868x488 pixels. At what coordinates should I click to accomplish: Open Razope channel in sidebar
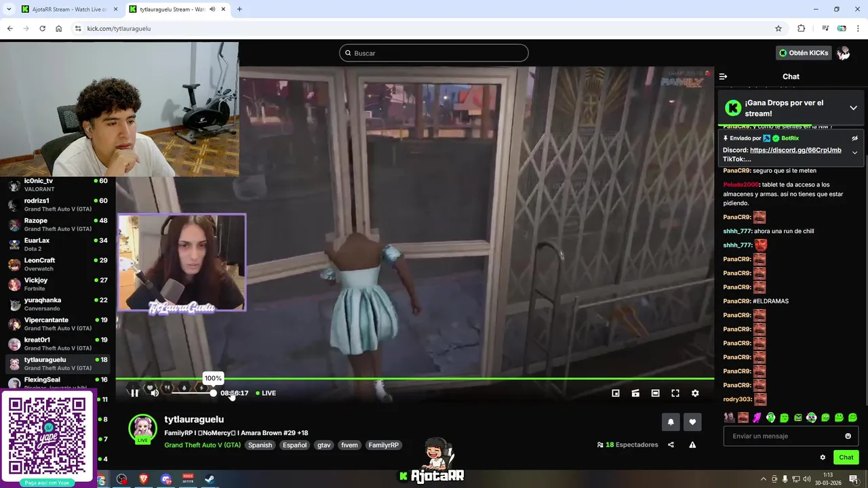pyautogui.click(x=58, y=224)
